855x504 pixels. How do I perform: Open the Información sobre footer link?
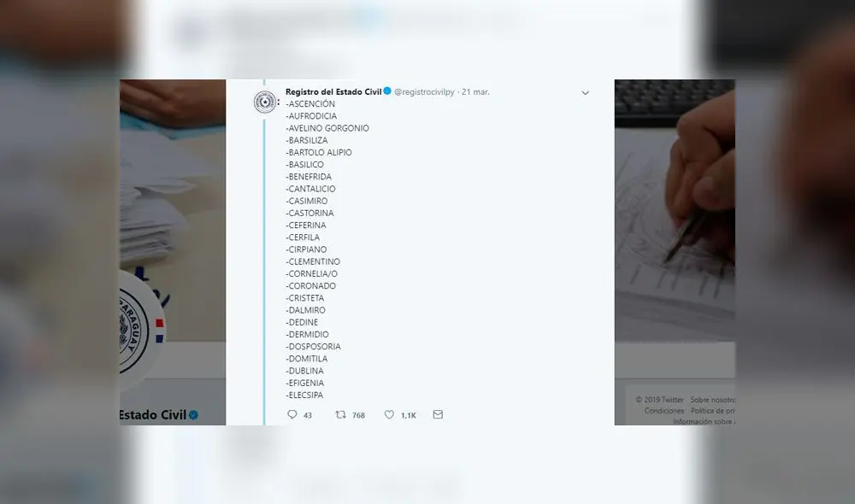[703, 421]
